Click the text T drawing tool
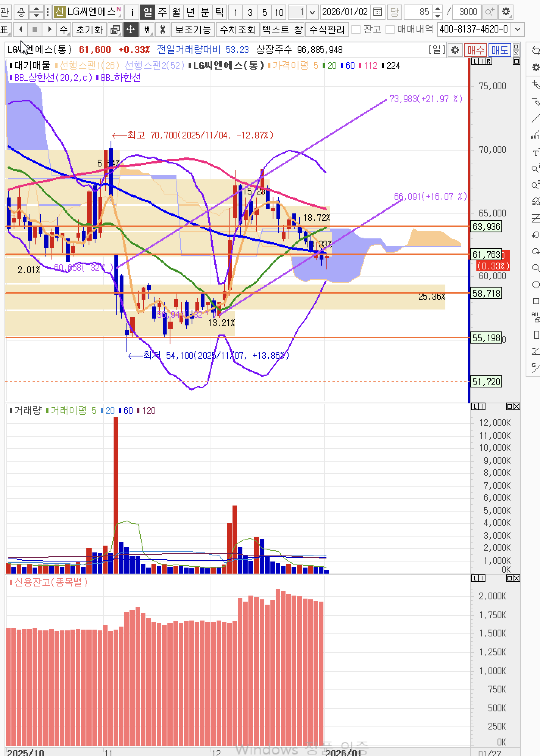 pos(535,153)
